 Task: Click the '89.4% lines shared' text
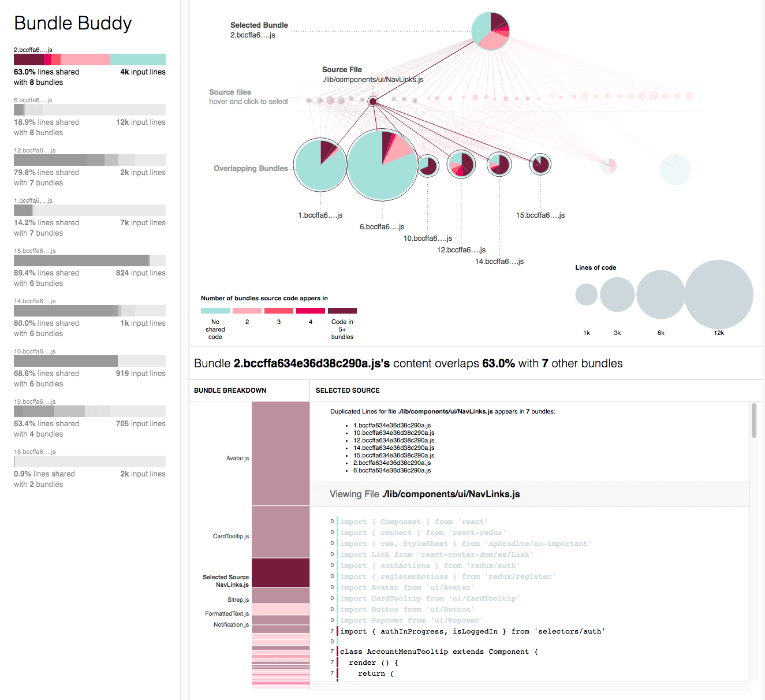tap(47, 273)
